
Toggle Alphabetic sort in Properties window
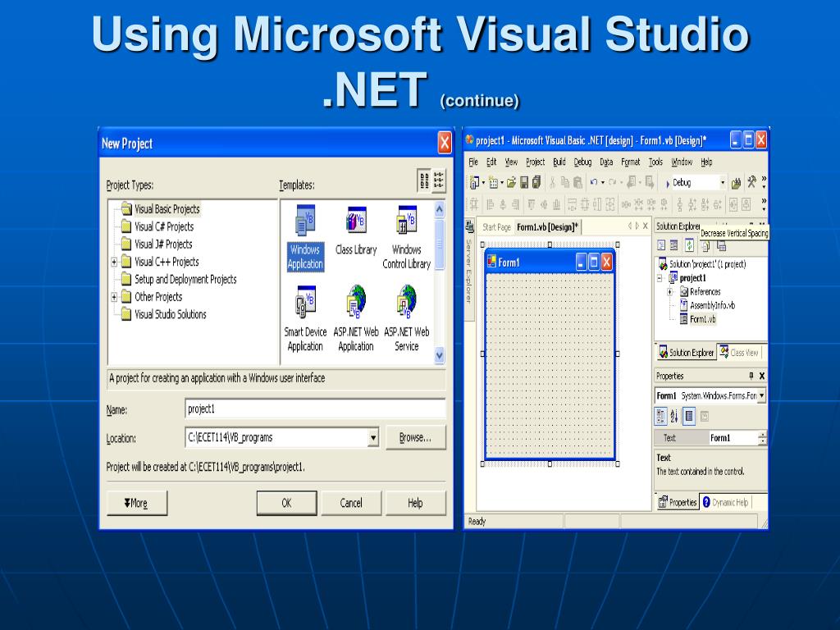click(674, 416)
